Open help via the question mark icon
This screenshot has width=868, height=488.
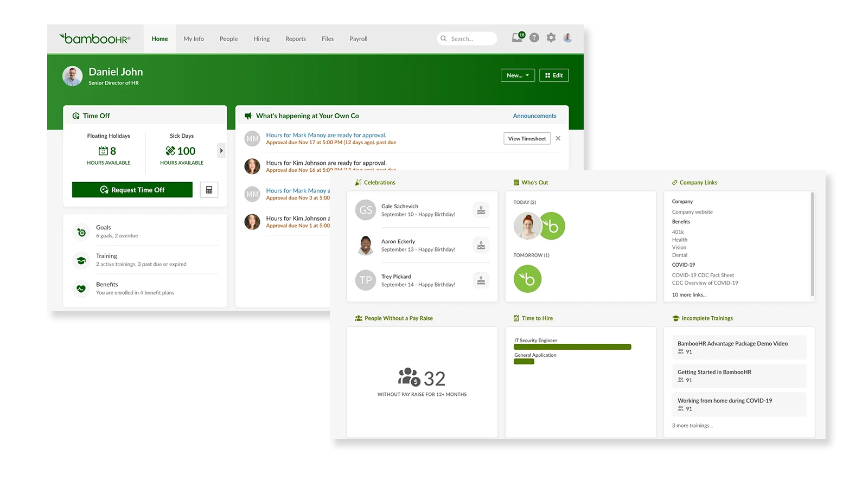click(534, 38)
